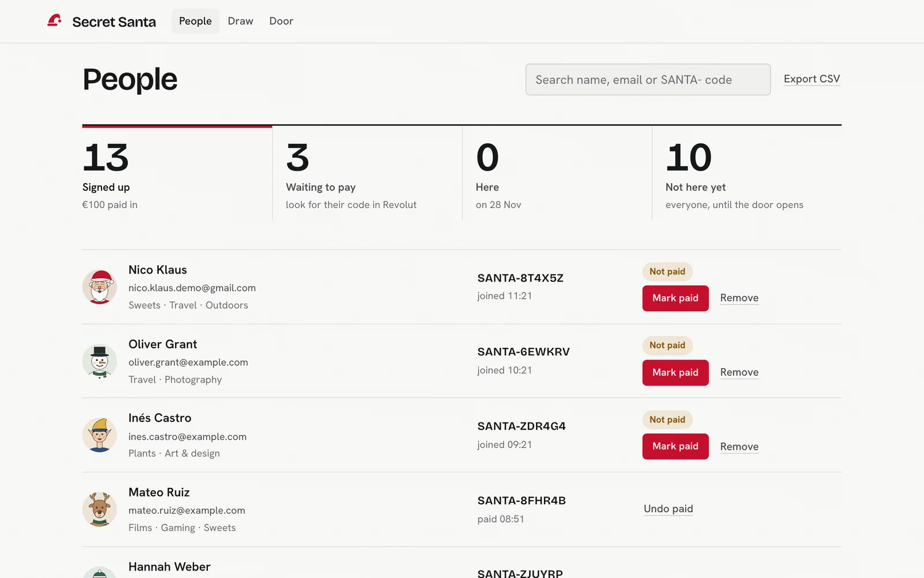This screenshot has width=924, height=578.
Task: Select the 3 Waiting to pay card
Action: [367, 173]
